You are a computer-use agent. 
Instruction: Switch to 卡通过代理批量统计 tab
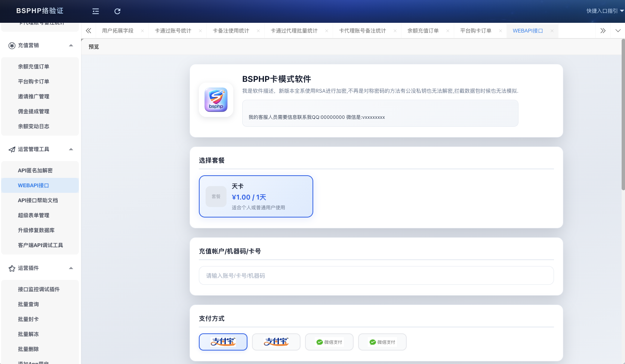[x=294, y=31]
